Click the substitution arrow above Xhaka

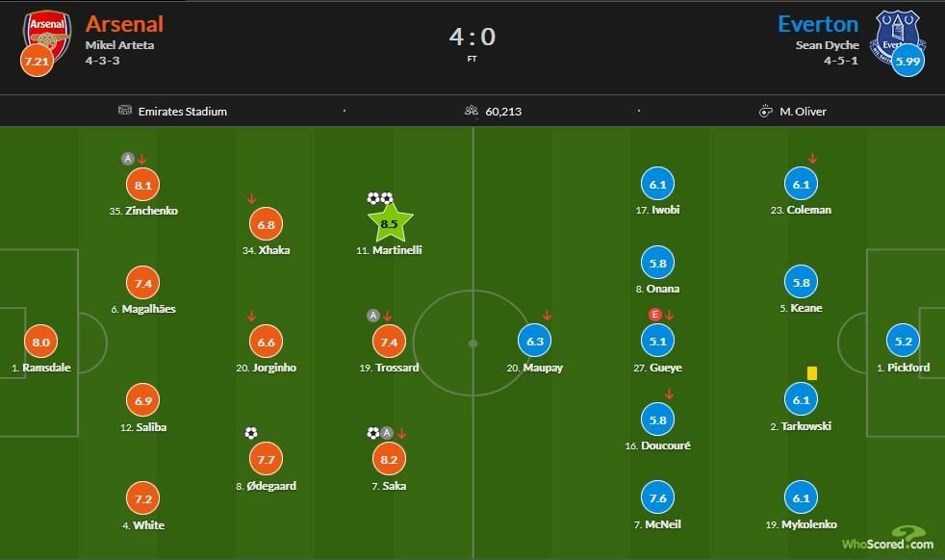pyautogui.click(x=251, y=199)
